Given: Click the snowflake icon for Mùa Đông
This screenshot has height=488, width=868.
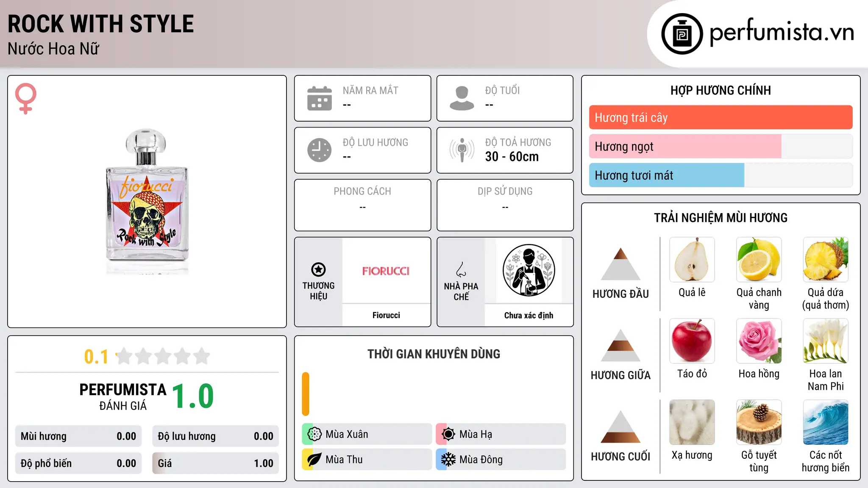Looking at the screenshot, I should pos(448,460).
